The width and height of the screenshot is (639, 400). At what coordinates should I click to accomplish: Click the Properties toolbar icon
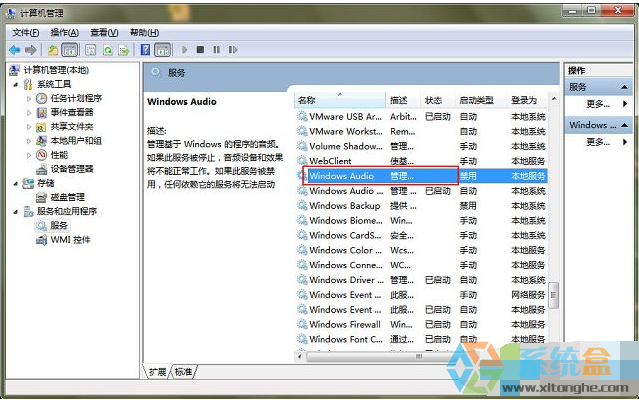[x=90, y=50]
